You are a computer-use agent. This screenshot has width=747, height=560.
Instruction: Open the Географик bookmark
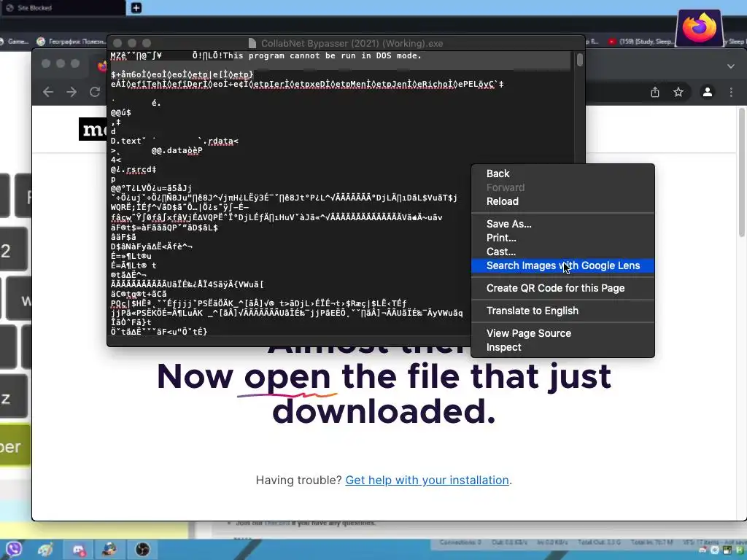pos(71,42)
